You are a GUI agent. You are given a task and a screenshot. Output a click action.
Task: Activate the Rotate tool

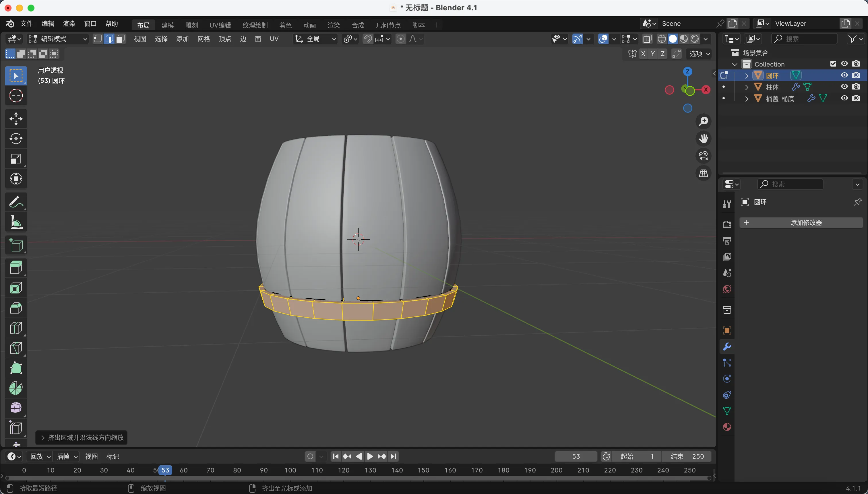(16, 139)
